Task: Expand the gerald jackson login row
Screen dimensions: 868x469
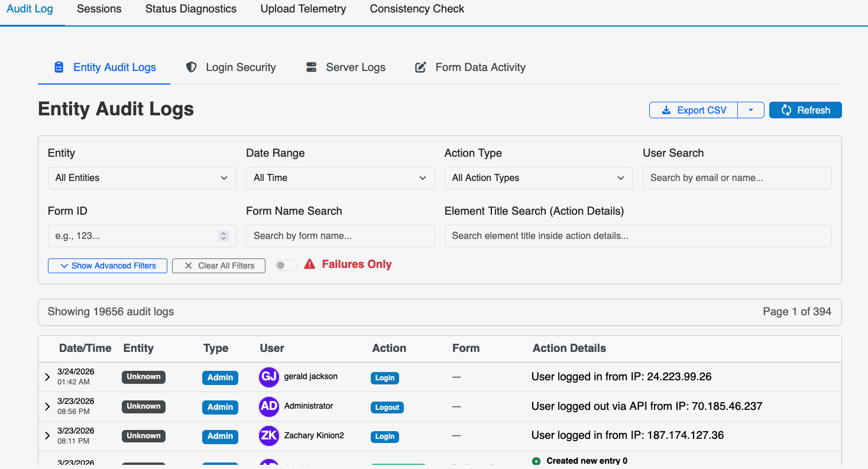Action: coord(47,377)
